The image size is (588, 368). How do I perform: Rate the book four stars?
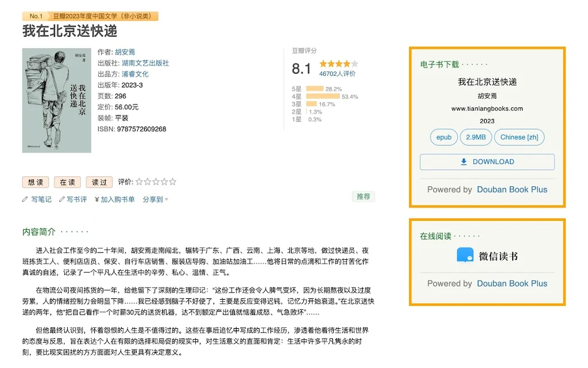[164, 182]
